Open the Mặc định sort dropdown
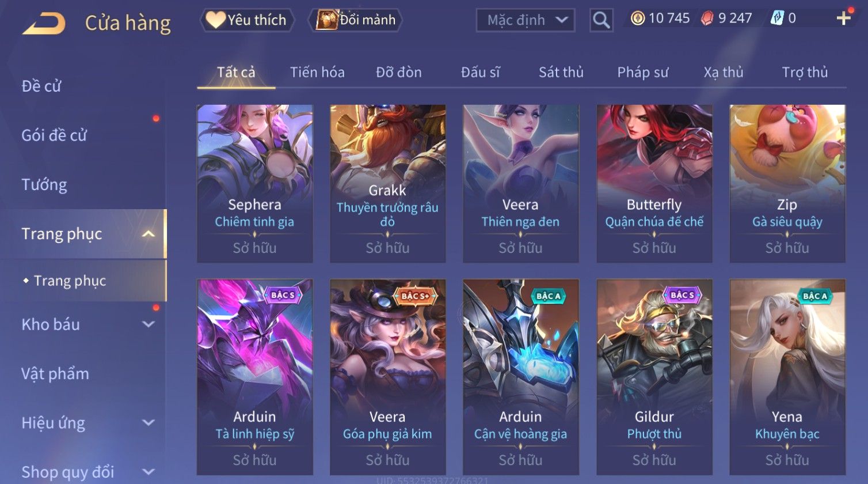 [x=525, y=20]
